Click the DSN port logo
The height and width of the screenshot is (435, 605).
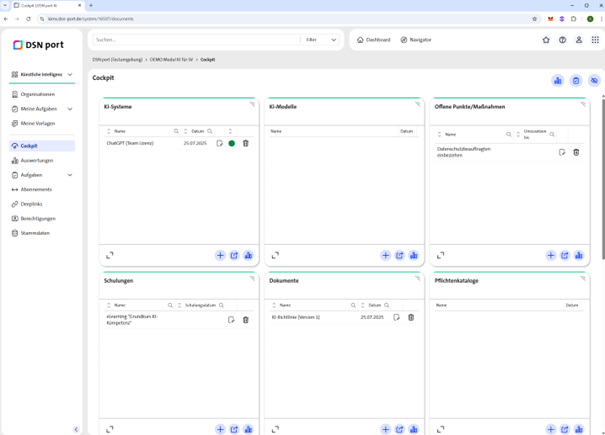click(38, 45)
